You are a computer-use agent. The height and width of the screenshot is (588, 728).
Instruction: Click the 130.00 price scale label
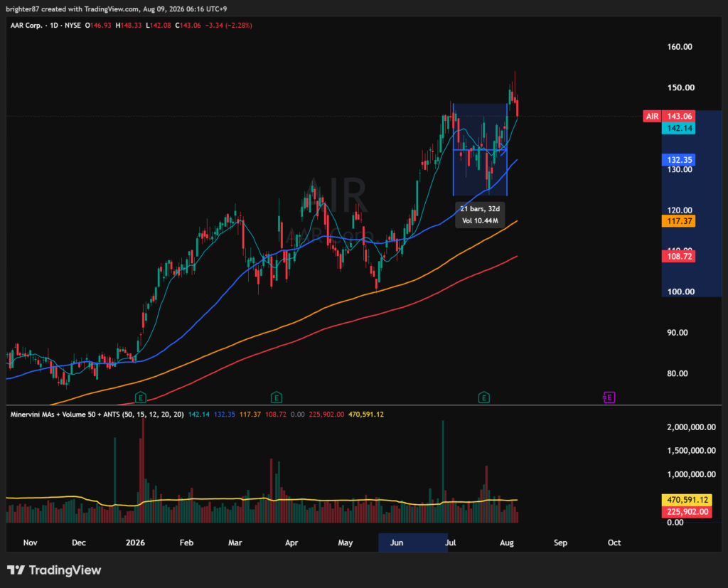(x=679, y=169)
